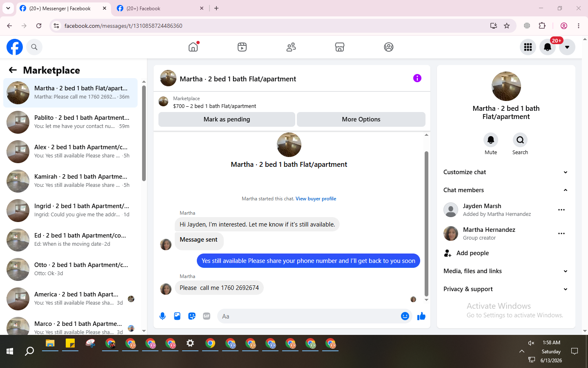Send a thumbs-up like

pyautogui.click(x=421, y=316)
